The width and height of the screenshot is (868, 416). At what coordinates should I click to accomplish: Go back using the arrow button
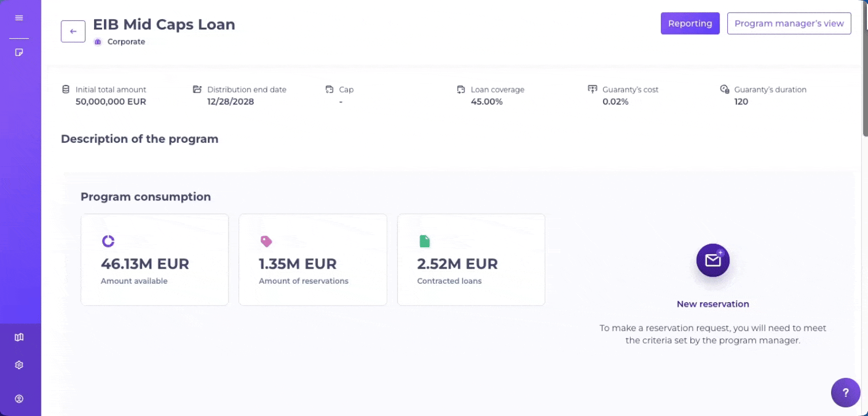click(73, 31)
